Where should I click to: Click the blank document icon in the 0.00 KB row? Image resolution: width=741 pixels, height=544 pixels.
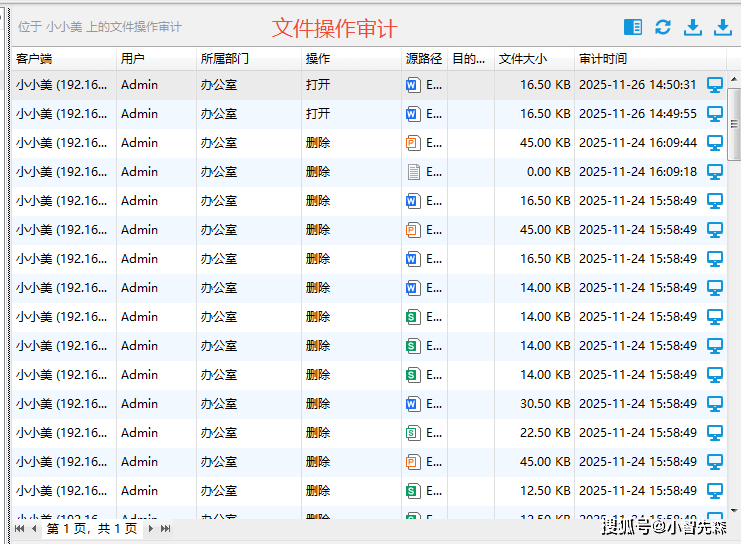coord(413,172)
